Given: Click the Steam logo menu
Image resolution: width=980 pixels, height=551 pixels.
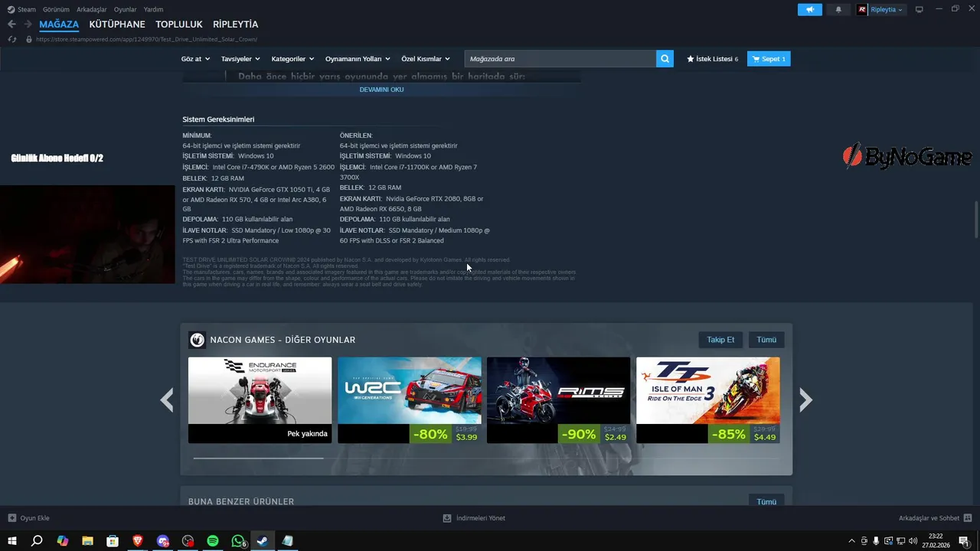Looking at the screenshot, I should tap(21, 9).
